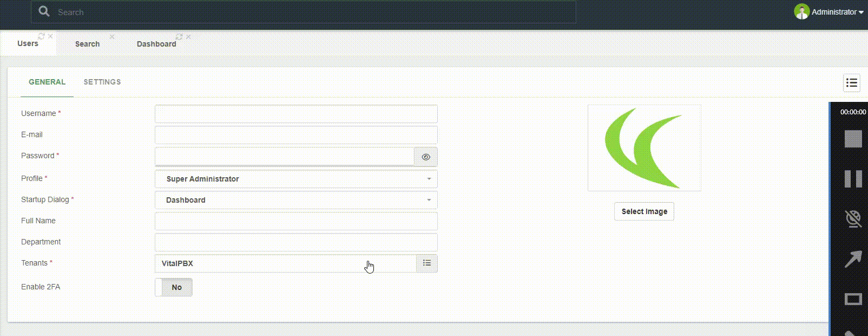868x336 pixels.
Task: Open the GENERAL section tab
Action: pos(47,82)
